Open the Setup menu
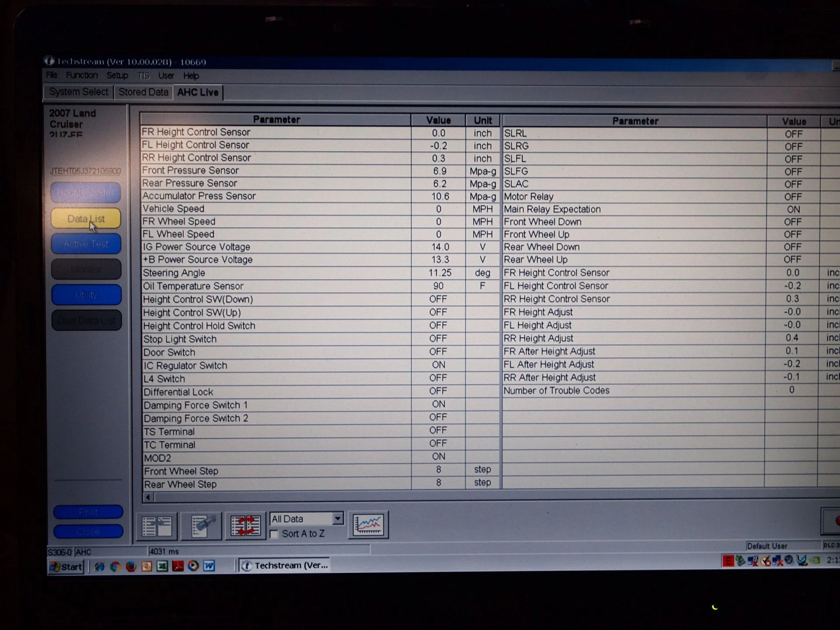This screenshot has height=630, width=840. coord(117,75)
